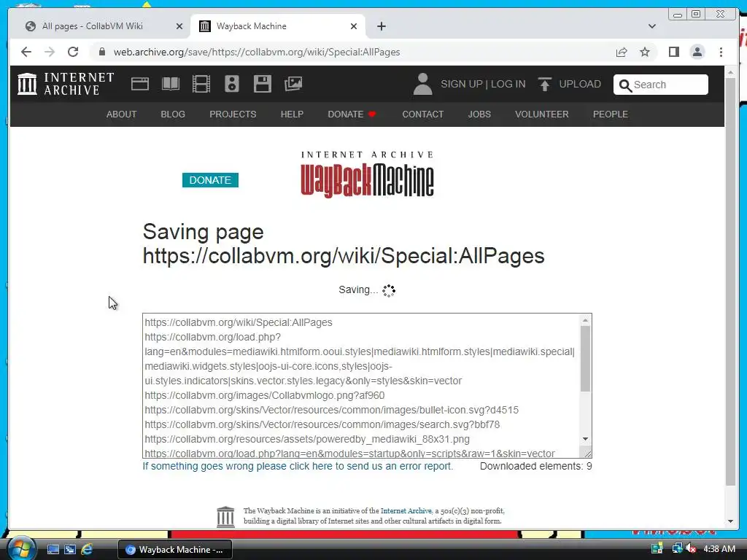View site information lock icon
Screen dimensions: 747x560
pos(102,52)
